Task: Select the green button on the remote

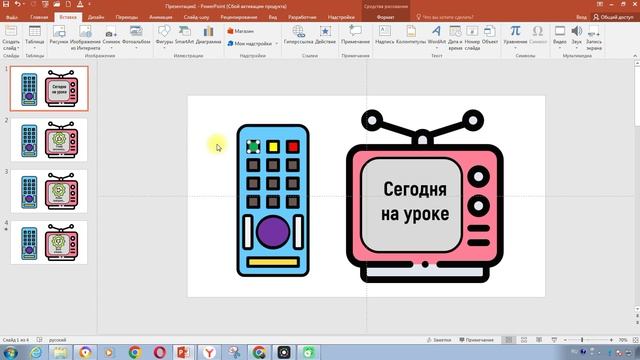Action: 253,147
